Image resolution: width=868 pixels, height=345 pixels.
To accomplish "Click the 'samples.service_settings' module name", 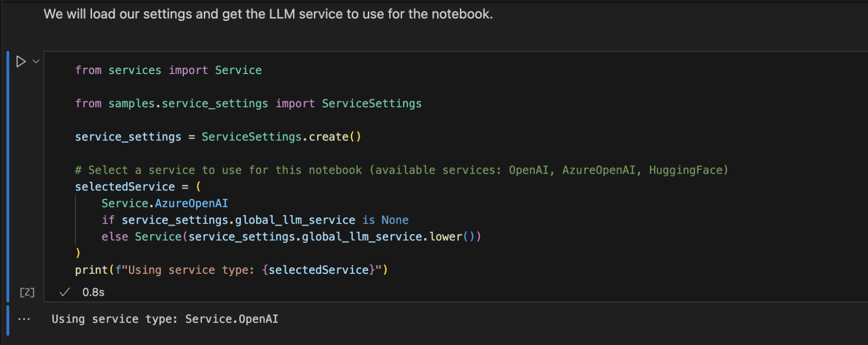I will [x=188, y=103].
